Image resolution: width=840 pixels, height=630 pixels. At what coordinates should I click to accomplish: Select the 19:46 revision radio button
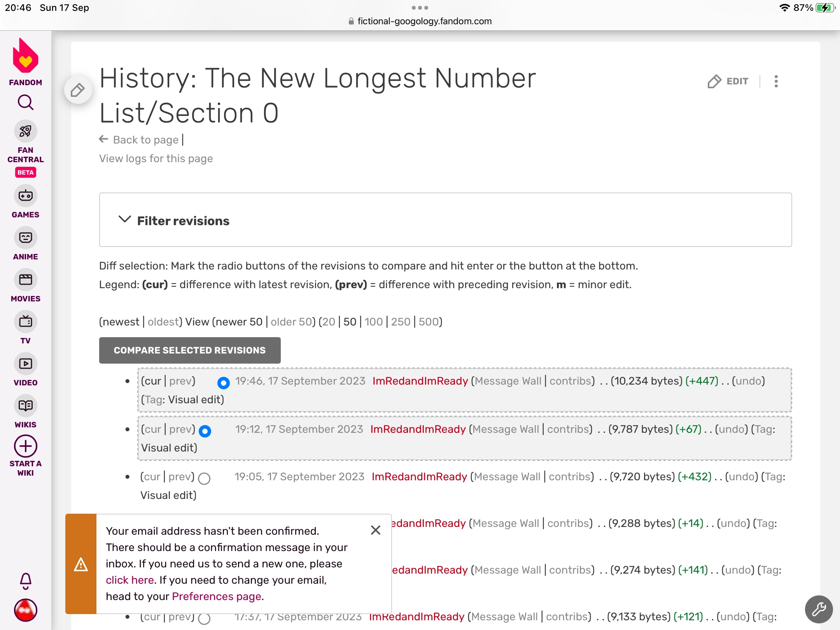(223, 383)
